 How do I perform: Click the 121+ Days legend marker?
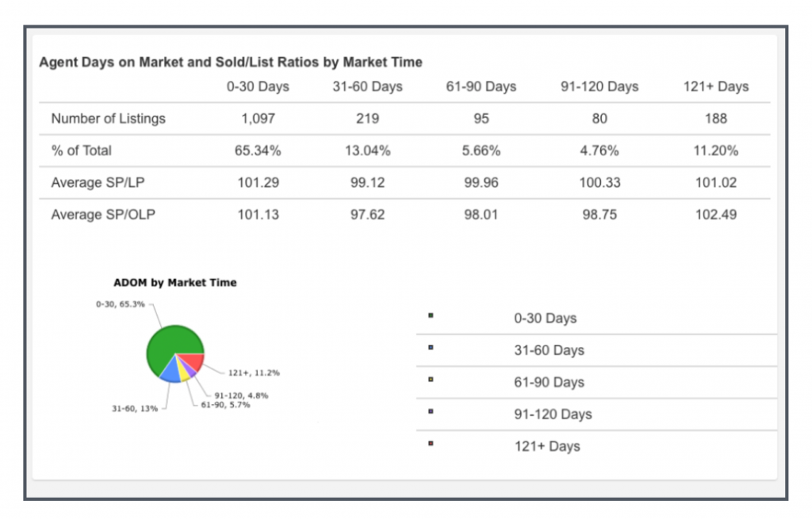431,443
